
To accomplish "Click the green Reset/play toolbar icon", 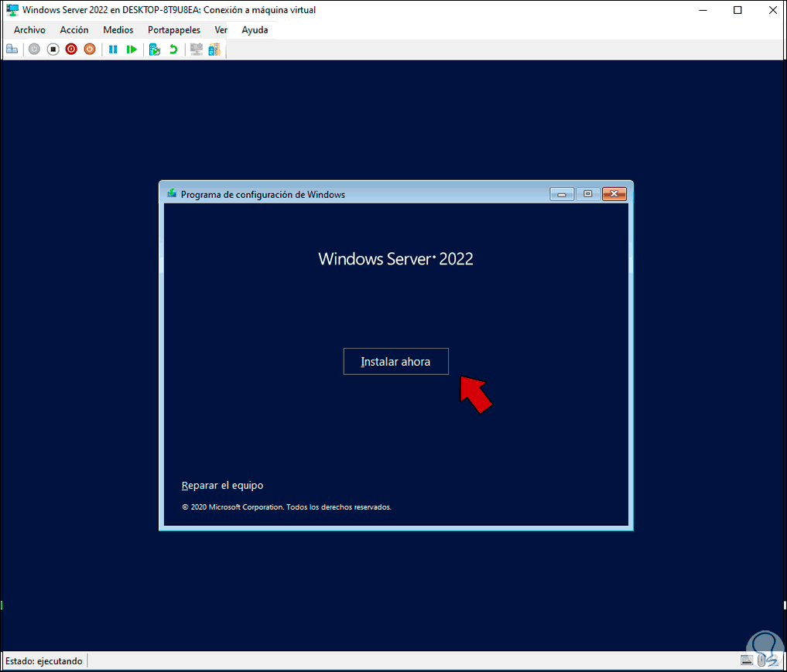I will (x=132, y=49).
